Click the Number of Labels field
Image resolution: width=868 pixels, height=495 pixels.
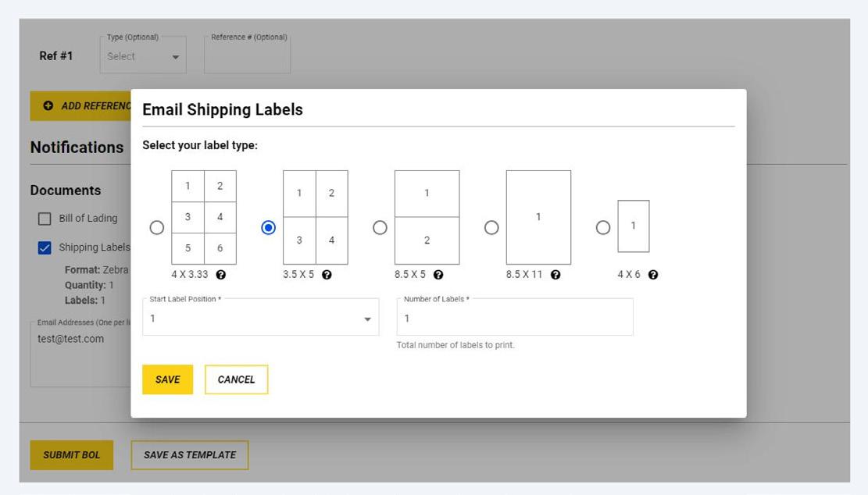tap(515, 319)
